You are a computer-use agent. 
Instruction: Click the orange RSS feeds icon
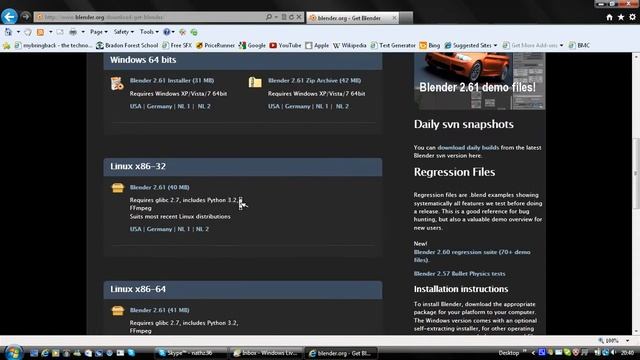point(40,32)
